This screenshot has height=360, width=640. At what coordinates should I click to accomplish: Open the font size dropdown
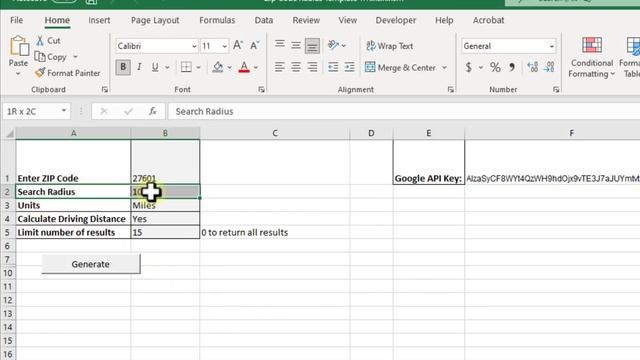(224, 47)
